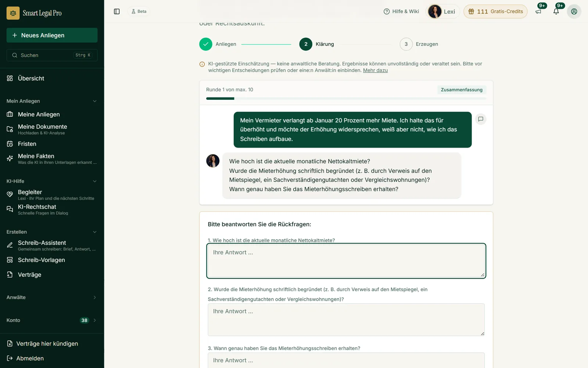Image resolution: width=588 pixels, height=368 pixels.
Task: Click Abmelden to log out
Action: [52, 358]
